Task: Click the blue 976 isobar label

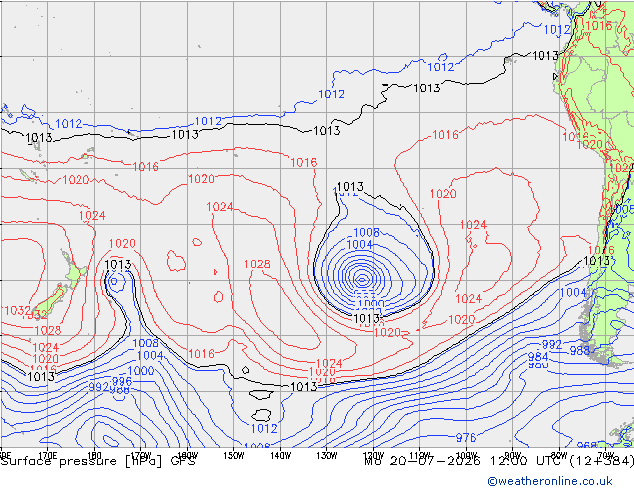Action: pos(466,437)
